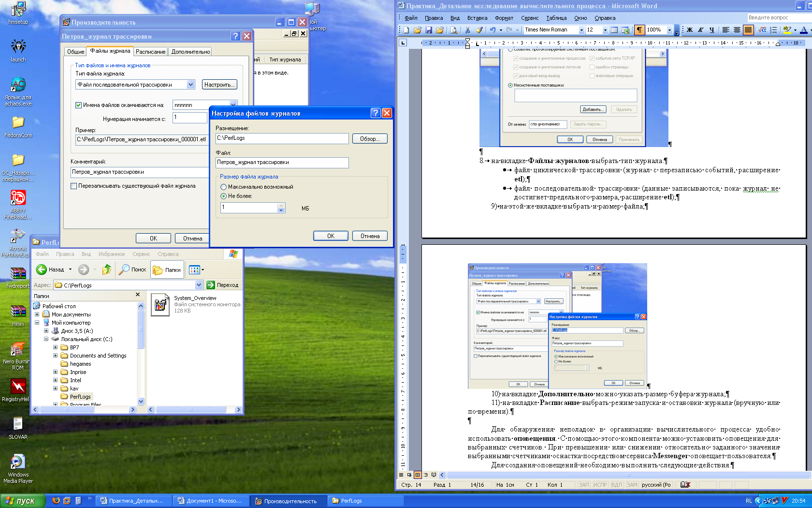Click the 'Обзор...' button

pos(370,139)
